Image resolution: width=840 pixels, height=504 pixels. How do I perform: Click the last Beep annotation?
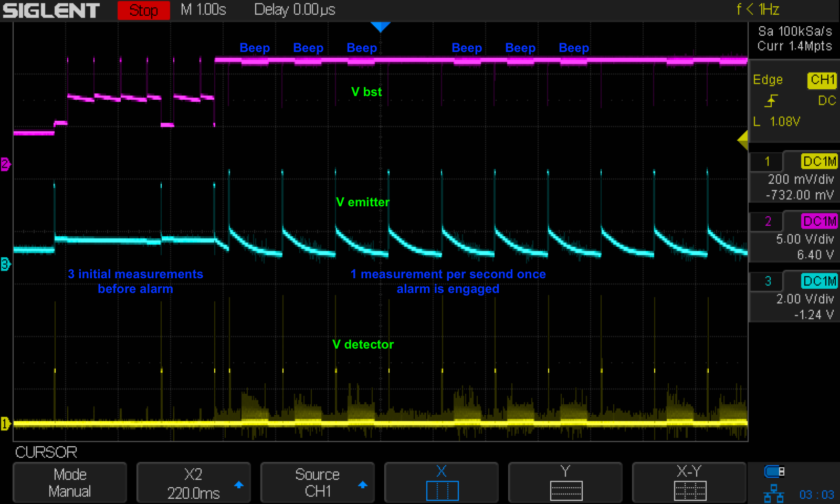[x=574, y=48]
